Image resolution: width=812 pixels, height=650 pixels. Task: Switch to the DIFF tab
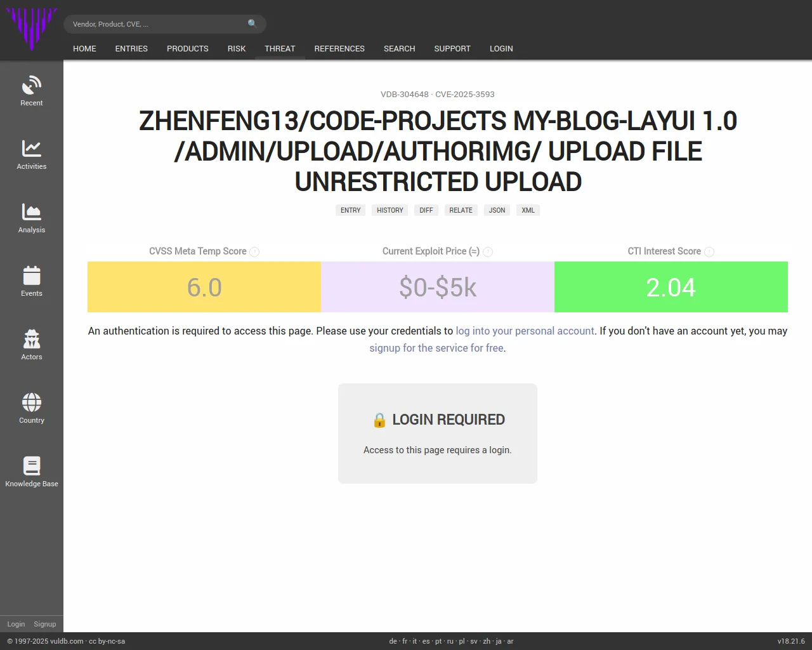click(x=426, y=210)
